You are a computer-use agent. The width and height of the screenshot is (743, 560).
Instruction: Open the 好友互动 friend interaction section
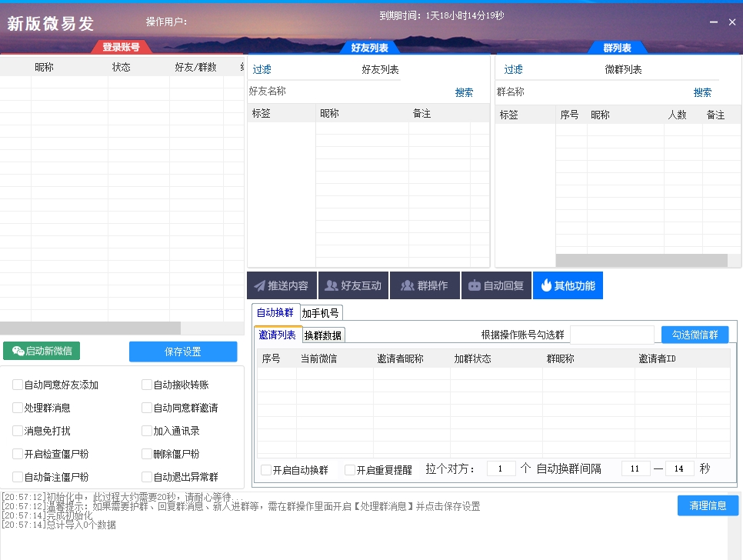point(354,285)
